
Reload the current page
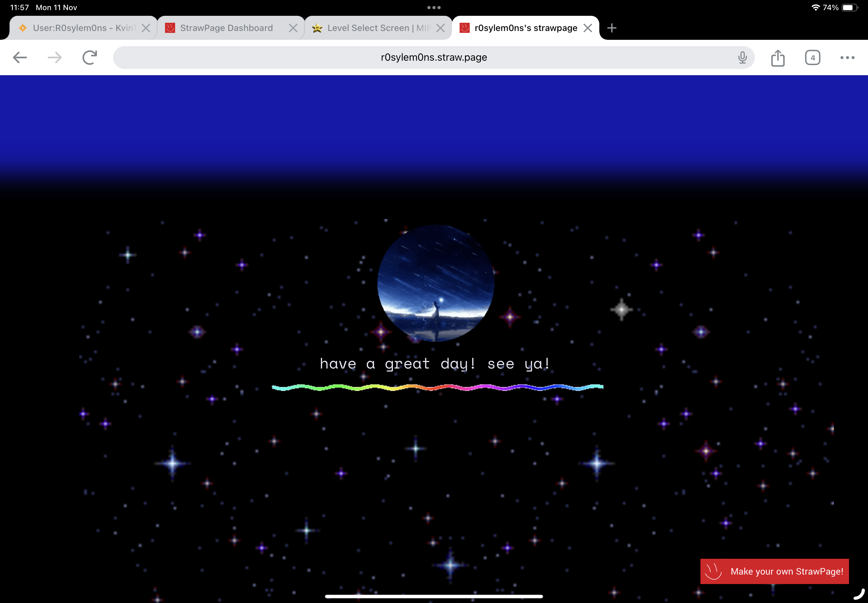click(x=89, y=58)
